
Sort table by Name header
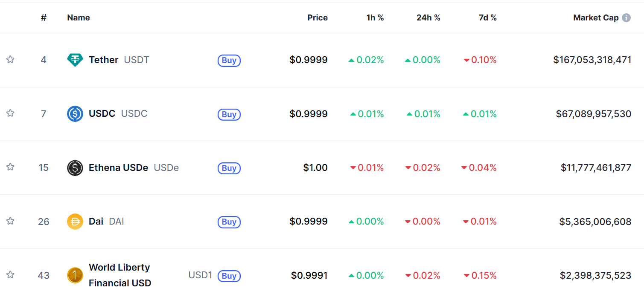point(79,18)
